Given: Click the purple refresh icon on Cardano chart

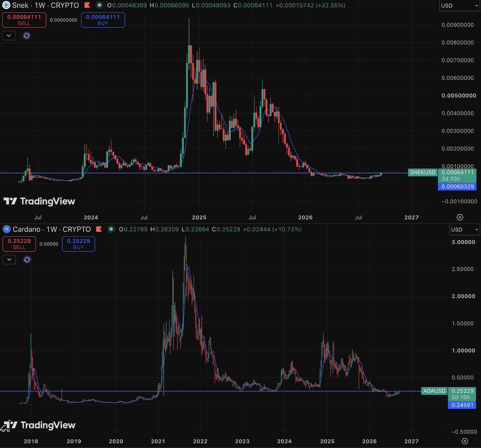Looking at the screenshot, I should (26, 259).
